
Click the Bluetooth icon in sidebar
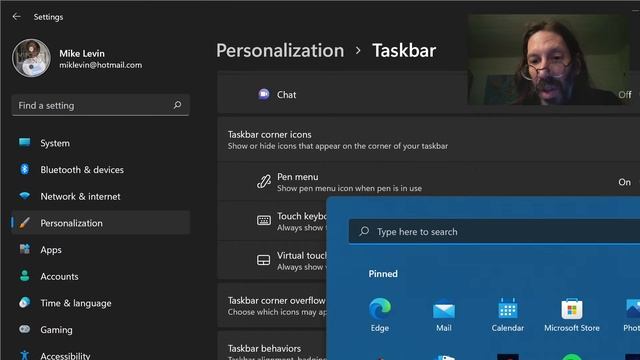pyautogui.click(x=24, y=169)
